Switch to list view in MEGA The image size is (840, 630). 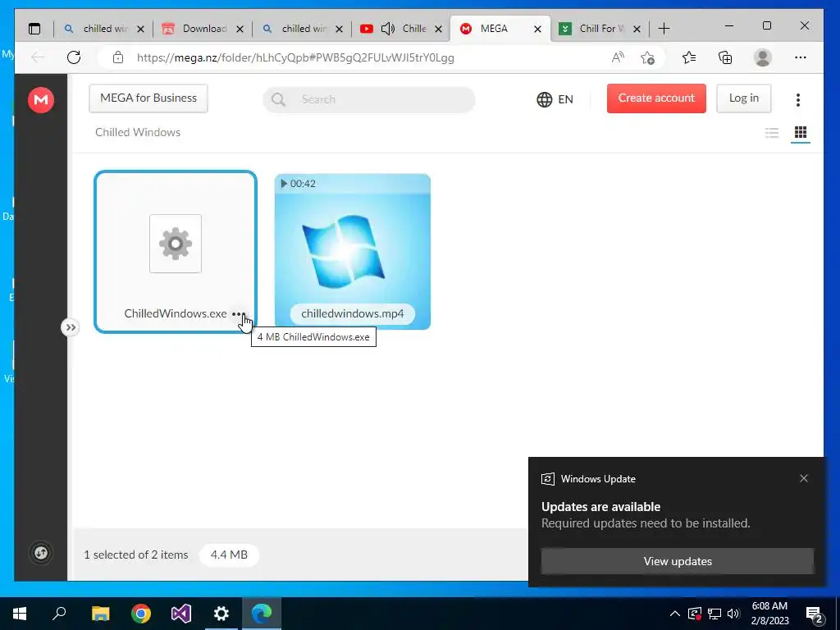(x=771, y=132)
